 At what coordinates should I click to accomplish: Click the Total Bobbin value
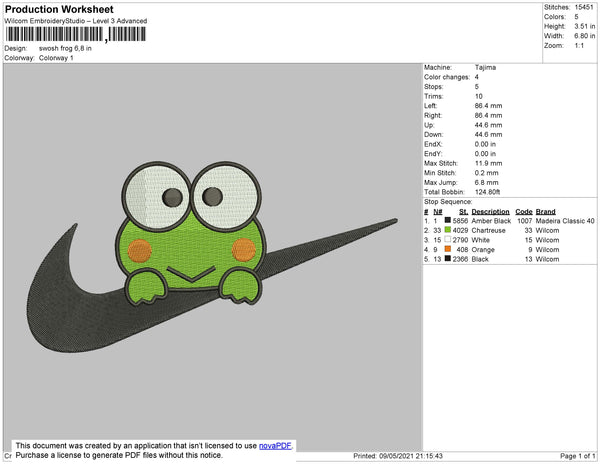[x=487, y=192]
